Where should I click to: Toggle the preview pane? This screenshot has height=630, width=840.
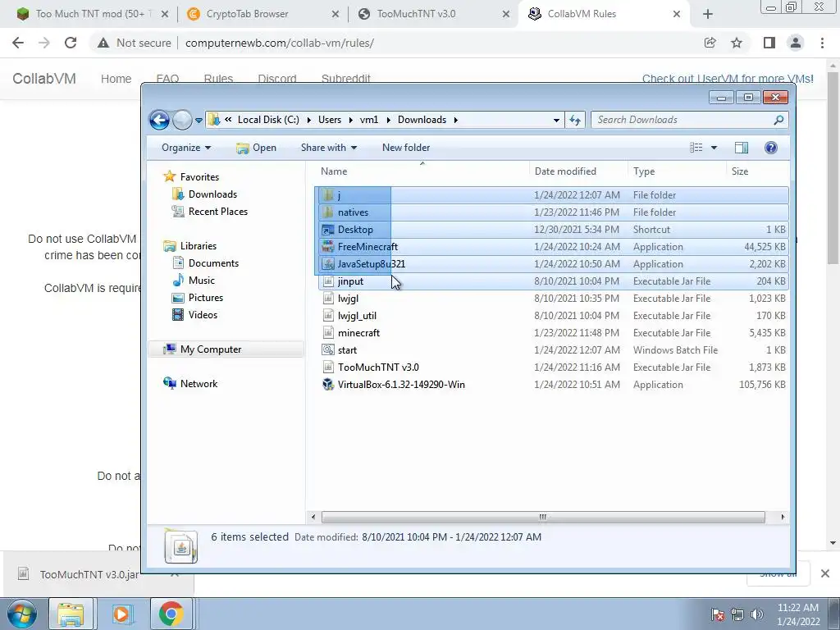point(742,148)
